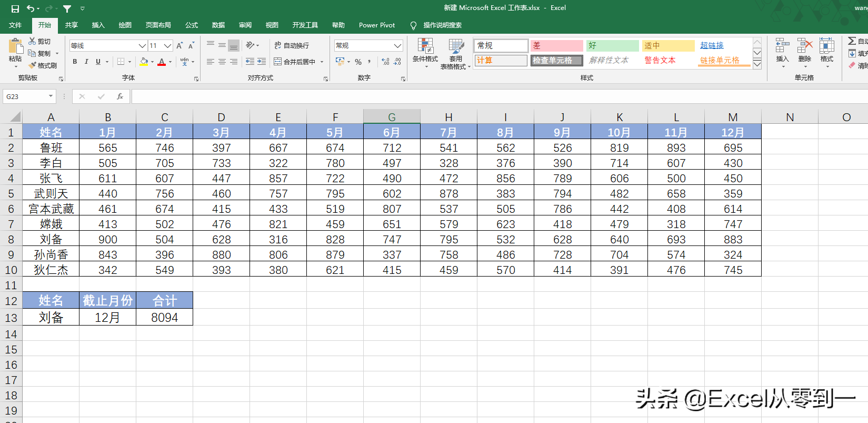Open the number format dropdown (常规)
The image size is (868, 423).
tap(397, 46)
